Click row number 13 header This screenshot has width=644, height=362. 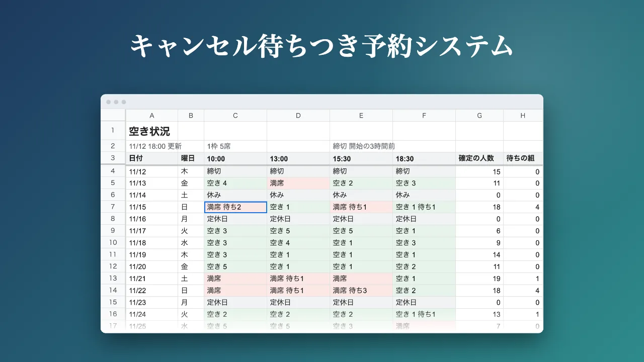[x=113, y=278]
